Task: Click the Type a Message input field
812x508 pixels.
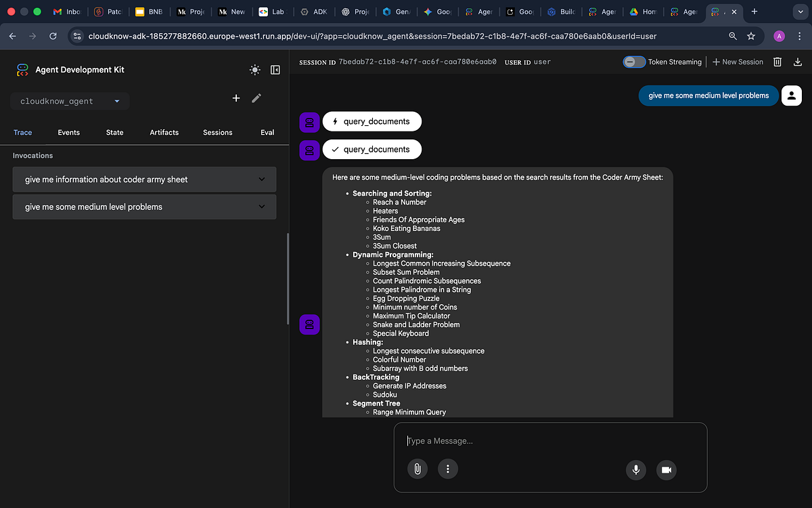Action: [x=550, y=441]
